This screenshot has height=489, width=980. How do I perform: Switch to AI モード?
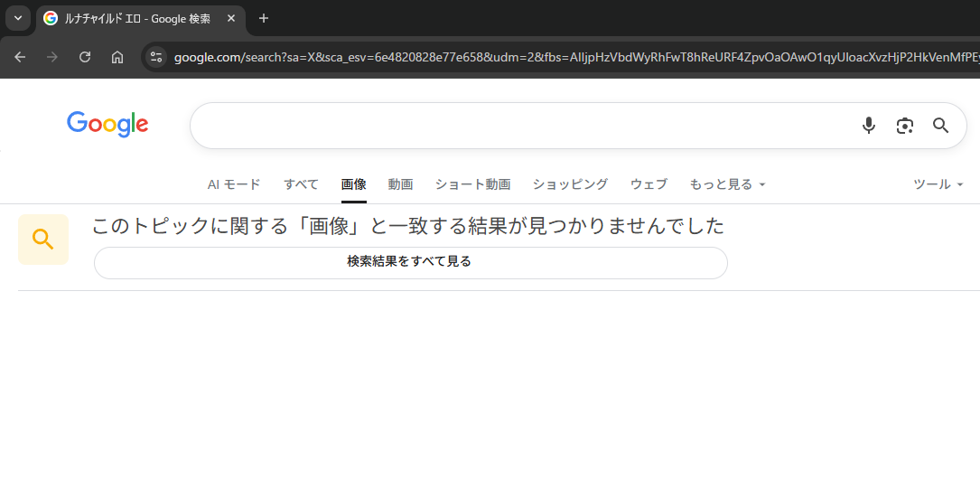234,184
